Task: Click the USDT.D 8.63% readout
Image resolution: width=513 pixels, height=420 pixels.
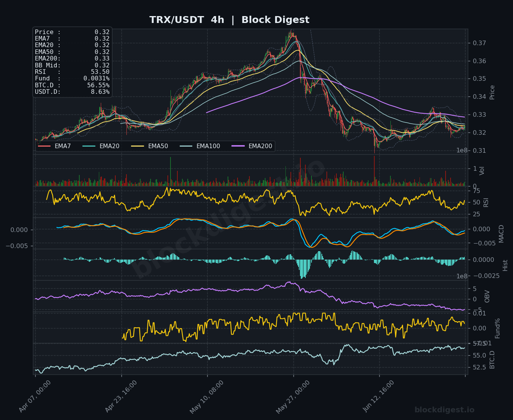Action: click(x=72, y=92)
